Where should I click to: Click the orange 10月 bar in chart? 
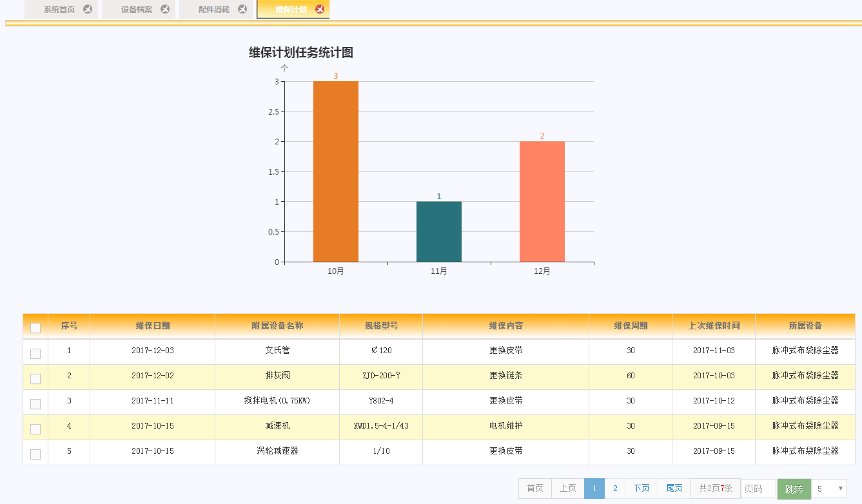(335, 171)
